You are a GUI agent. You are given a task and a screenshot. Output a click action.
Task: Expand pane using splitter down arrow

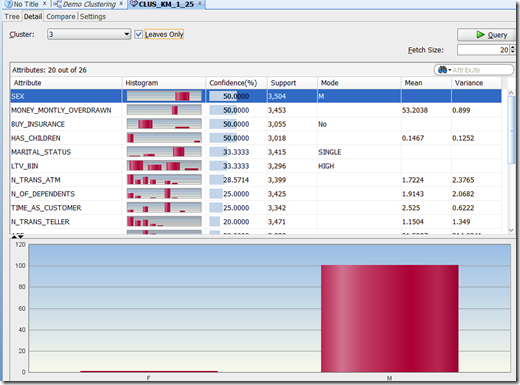(x=21, y=236)
